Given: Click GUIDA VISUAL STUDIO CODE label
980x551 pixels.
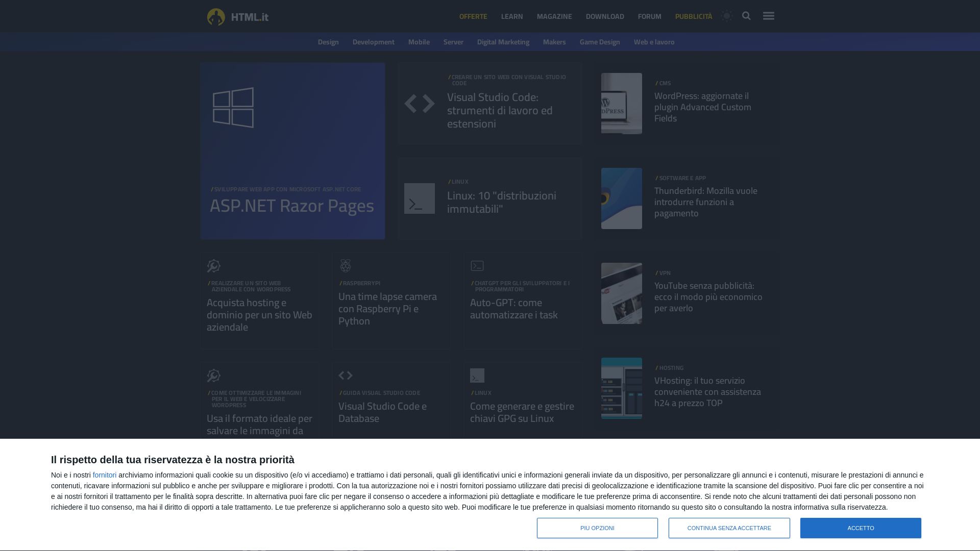Looking at the screenshot, I should click(380, 393).
